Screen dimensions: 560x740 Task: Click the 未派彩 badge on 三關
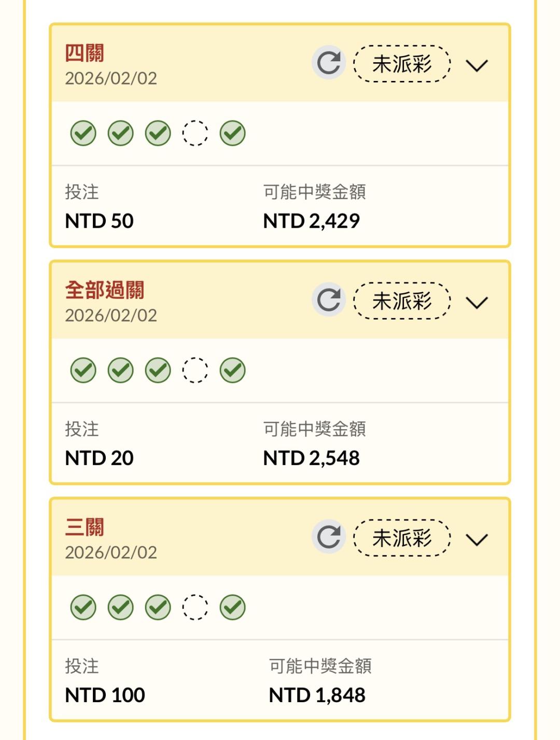tap(402, 538)
